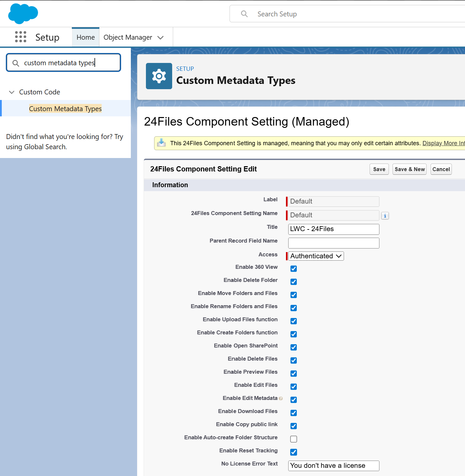The width and height of the screenshot is (465, 476).
Task: Open the Access dropdown
Action: pyautogui.click(x=316, y=256)
